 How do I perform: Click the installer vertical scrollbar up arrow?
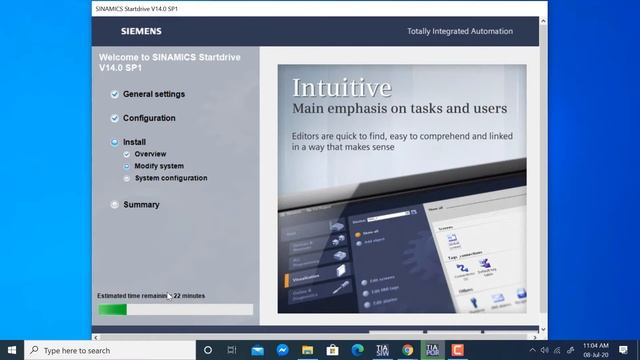click(543, 21)
